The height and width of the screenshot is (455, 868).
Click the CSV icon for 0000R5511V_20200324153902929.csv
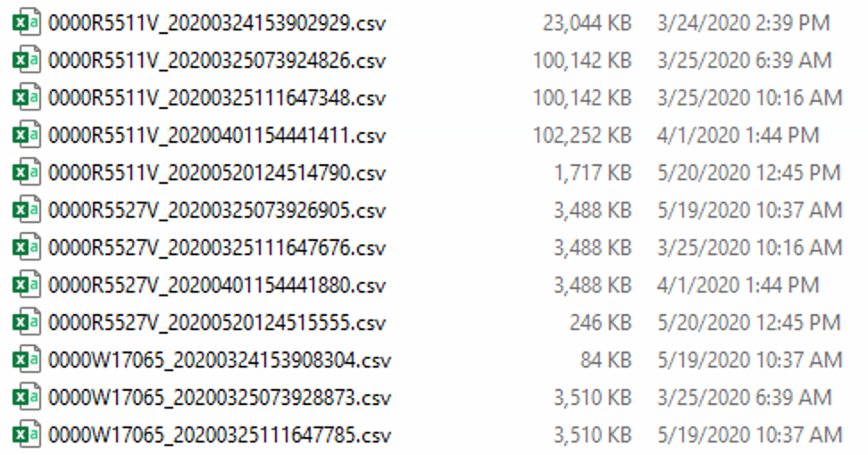[x=26, y=22]
